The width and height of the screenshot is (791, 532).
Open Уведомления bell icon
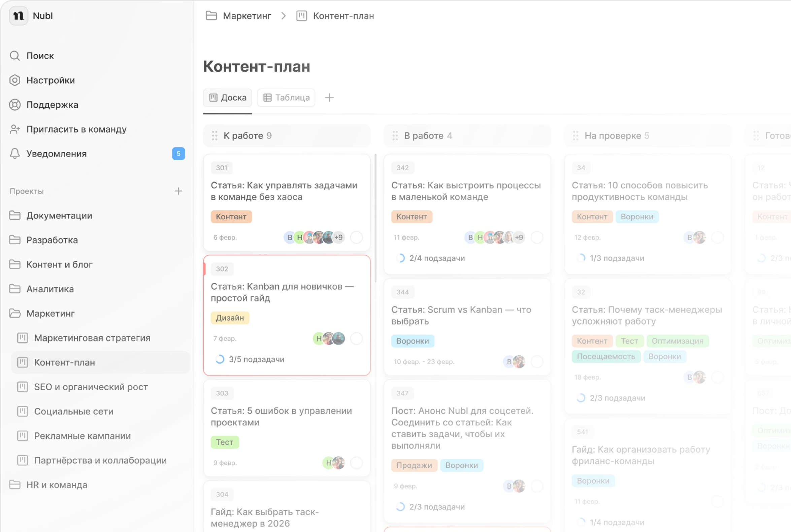pyautogui.click(x=14, y=153)
